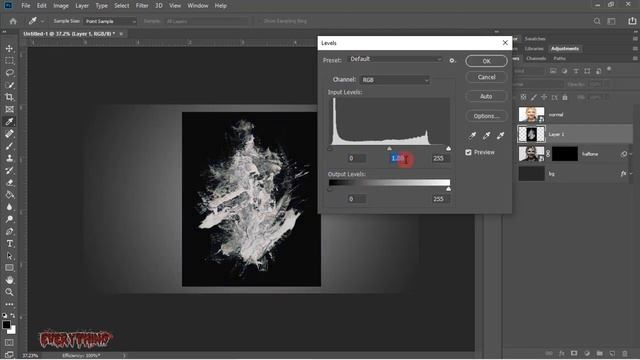The image size is (640, 360).
Task: Toggle Quick Mask mode icon
Action: (9, 343)
